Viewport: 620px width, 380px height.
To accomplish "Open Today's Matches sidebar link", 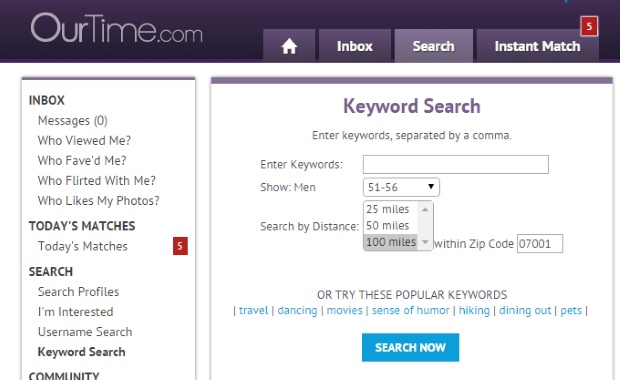I will pos(83,246).
